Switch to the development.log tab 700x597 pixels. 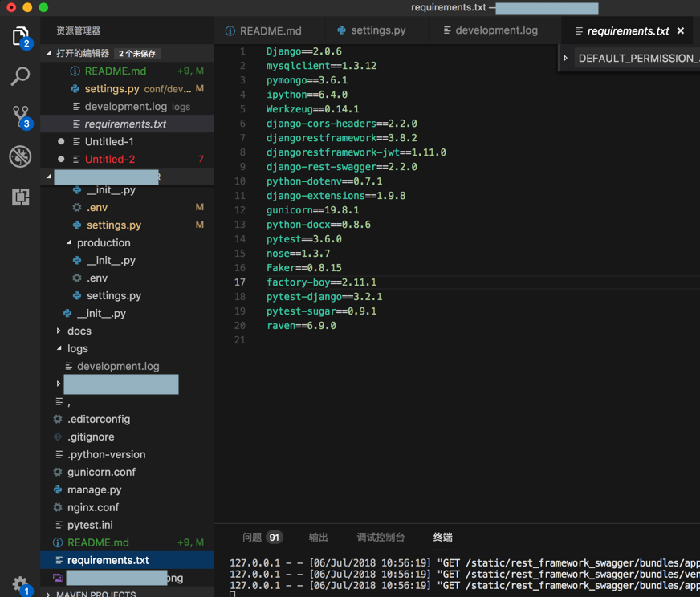(490, 30)
